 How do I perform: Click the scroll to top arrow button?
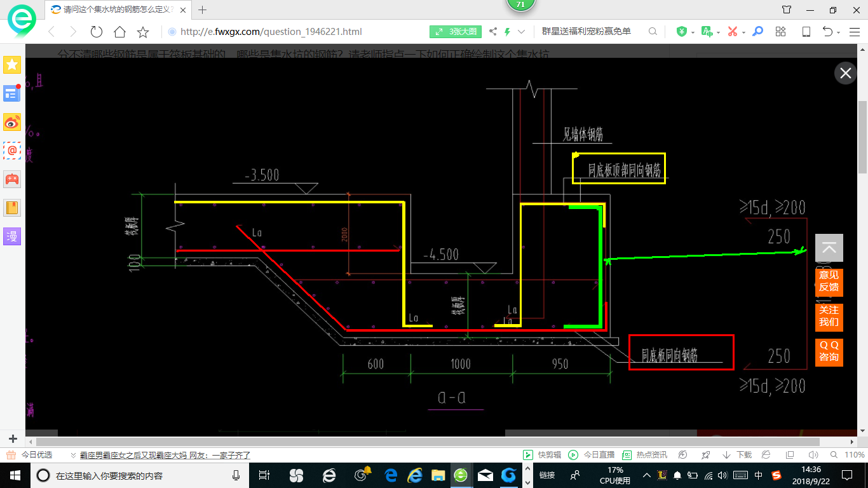(x=829, y=248)
